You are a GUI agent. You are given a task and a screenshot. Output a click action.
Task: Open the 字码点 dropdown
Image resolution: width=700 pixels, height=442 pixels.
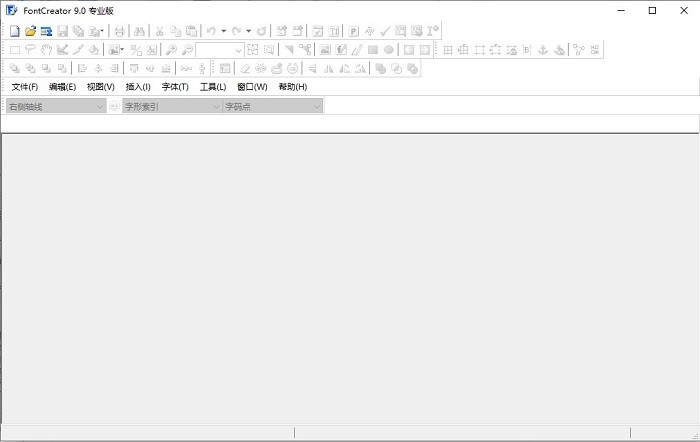273,106
